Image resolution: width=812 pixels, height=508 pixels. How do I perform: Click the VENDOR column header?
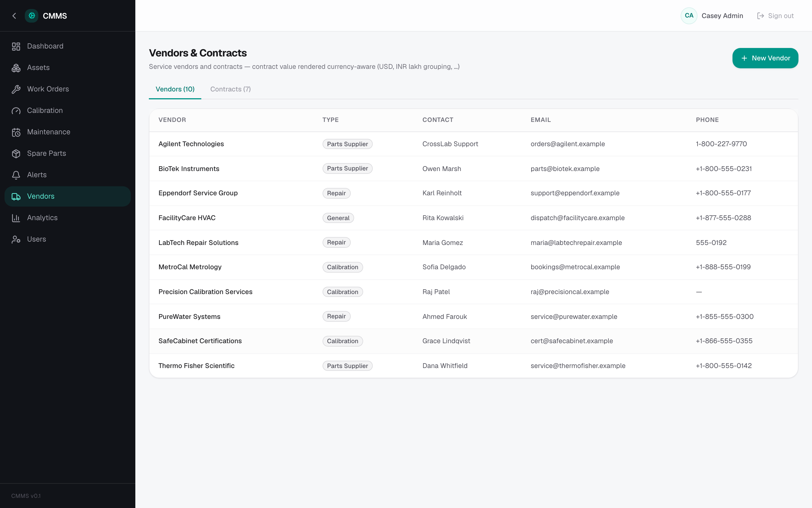click(x=172, y=120)
